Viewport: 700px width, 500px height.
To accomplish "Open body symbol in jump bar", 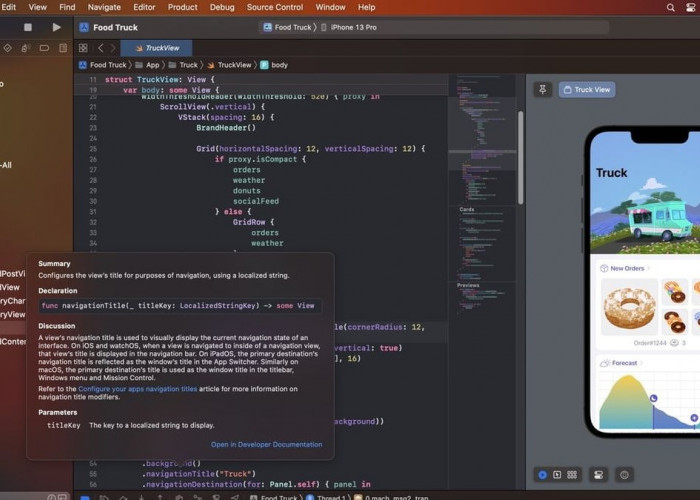I will click(x=274, y=65).
